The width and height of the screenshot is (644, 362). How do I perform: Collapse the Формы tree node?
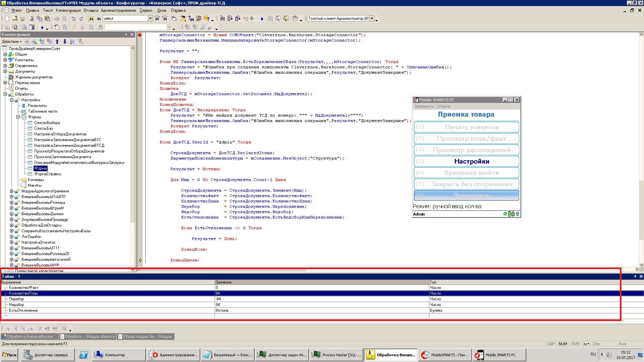click(18, 117)
